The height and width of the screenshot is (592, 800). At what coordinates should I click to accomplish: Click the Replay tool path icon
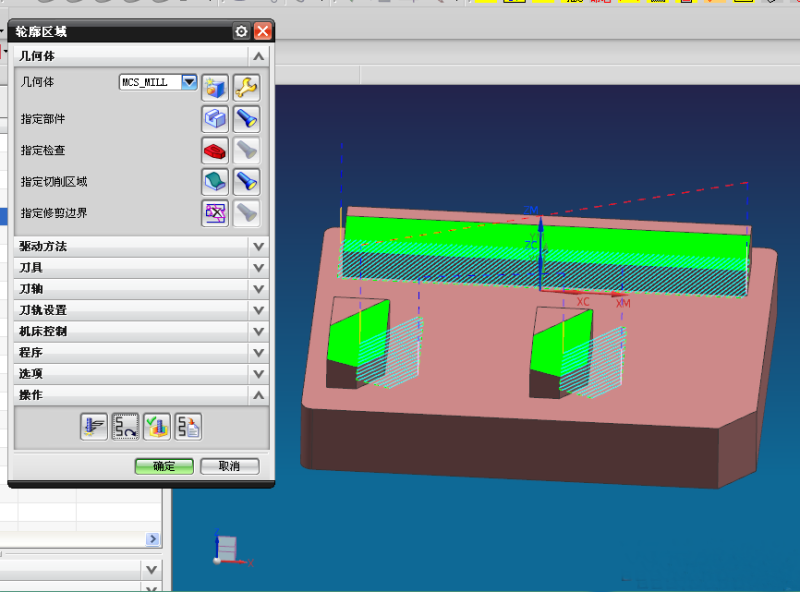125,427
